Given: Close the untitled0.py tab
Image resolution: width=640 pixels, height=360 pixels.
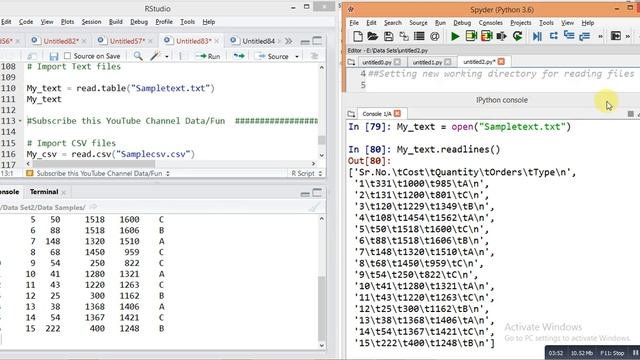Looking at the screenshot, I should tap(398, 62).
